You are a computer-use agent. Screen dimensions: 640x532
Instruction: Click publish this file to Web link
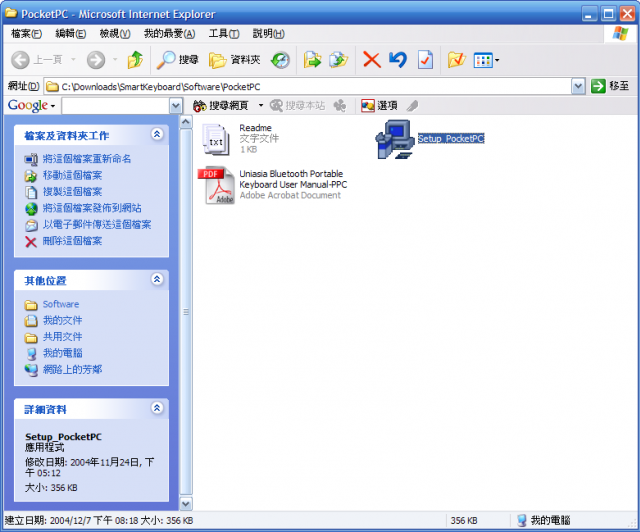pos(92,208)
